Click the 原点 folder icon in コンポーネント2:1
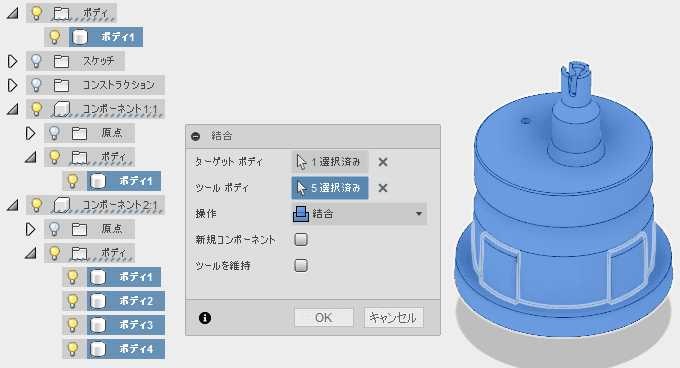 pyautogui.click(x=79, y=229)
